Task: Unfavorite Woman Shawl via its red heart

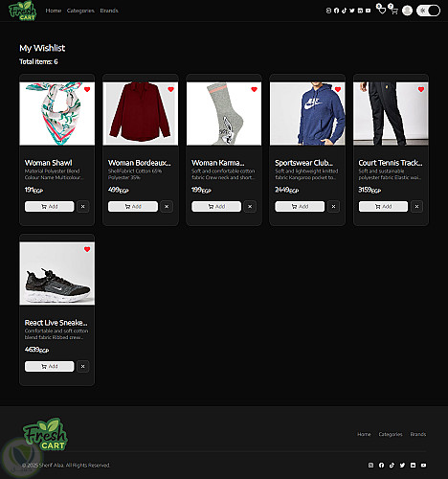Action: [87, 89]
